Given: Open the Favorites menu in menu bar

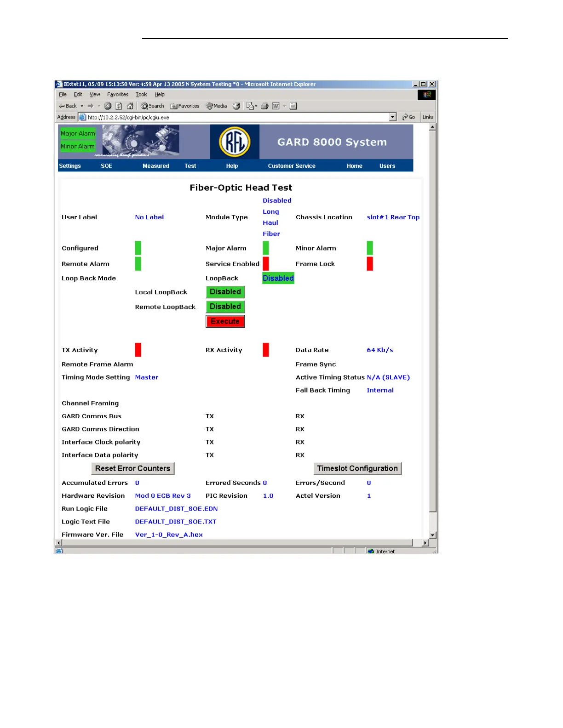Looking at the screenshot, I should point(118,95).
